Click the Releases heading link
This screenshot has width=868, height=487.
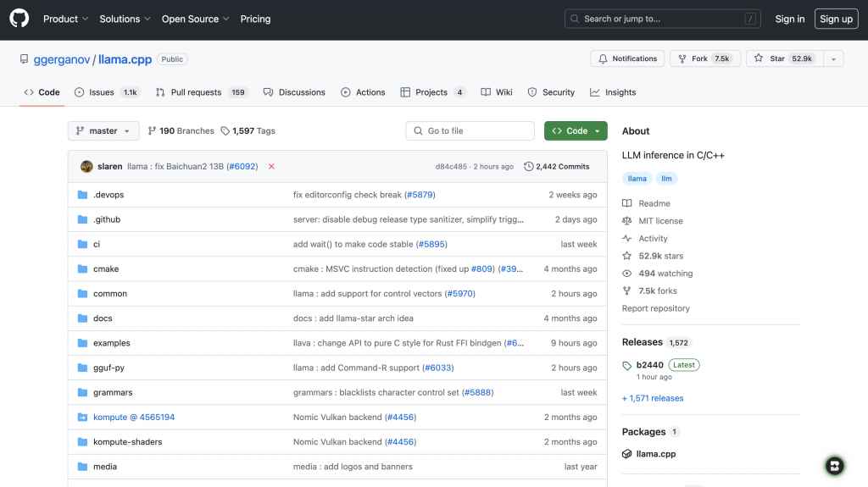pos(643,342)
